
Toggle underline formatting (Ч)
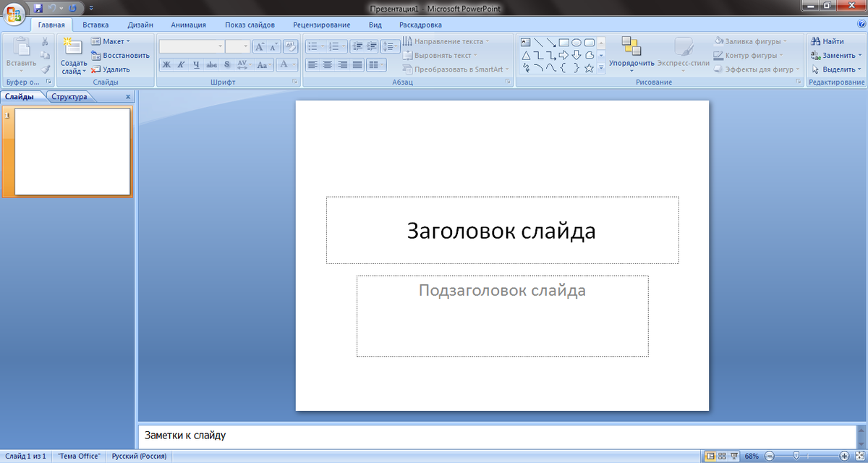196,64
